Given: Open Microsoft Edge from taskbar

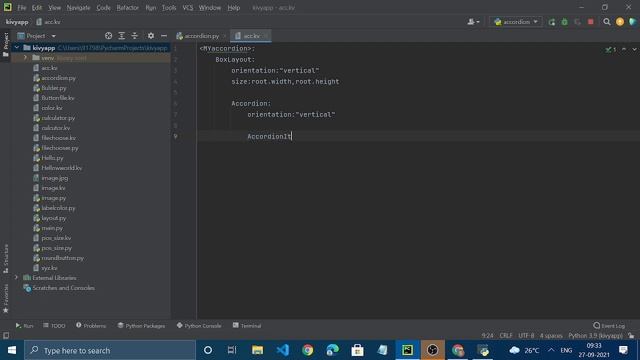Looking at the screenshot, I should 332,350.
